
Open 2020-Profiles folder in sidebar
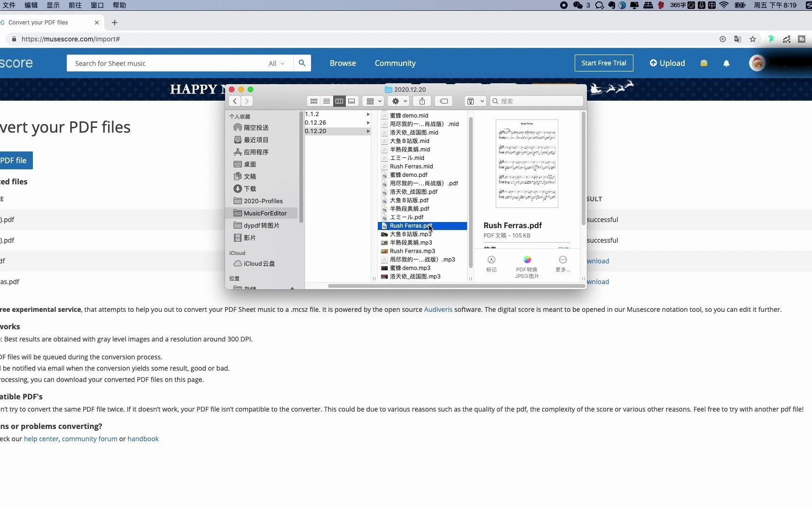coord(263,201)
